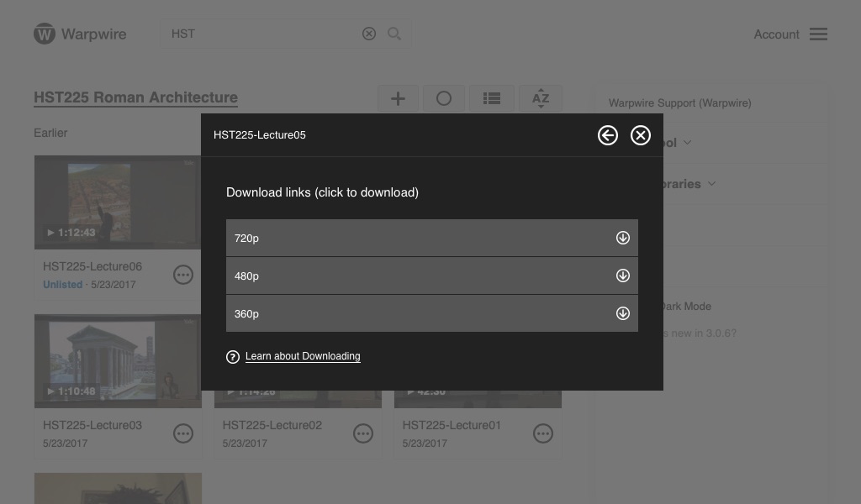Click the HST225-Lecture03 title
The height and width of the screenshot is (504, 861).
[92, 425]
